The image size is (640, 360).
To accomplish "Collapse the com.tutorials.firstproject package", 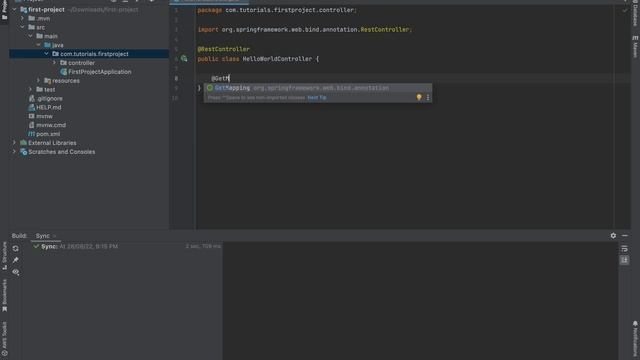I will tap(47, 54).
